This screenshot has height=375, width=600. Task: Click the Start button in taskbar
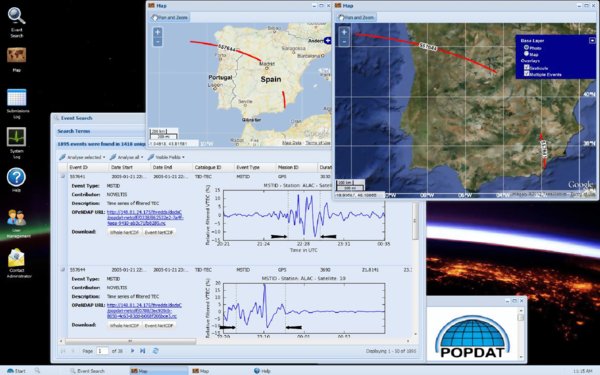coord(16,371)
